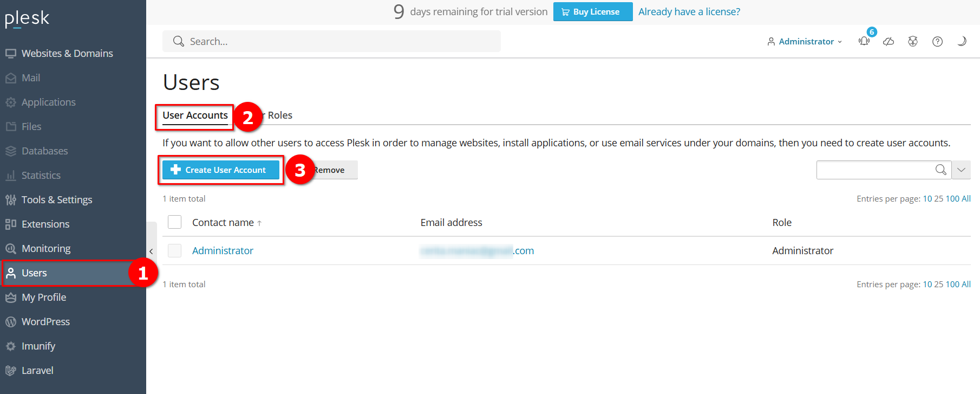Click the Buy License button
Viewport: 980px width, 394px height.
pyautogui.click(x=593, y=12)
